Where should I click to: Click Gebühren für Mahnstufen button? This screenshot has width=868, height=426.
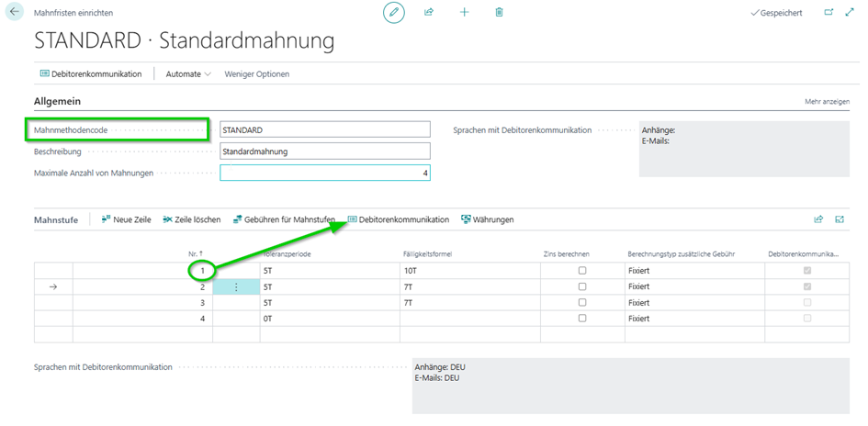(283, 219)
